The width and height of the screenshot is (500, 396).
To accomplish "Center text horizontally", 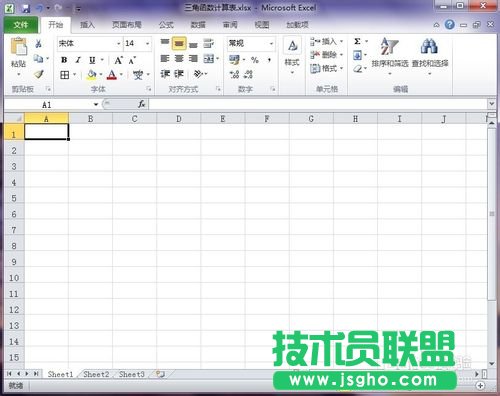I will pyautogui.click(x=179, y=59).
